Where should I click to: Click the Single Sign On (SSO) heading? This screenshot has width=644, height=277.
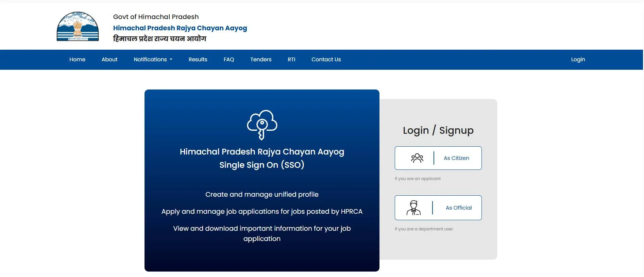(261, 165)
